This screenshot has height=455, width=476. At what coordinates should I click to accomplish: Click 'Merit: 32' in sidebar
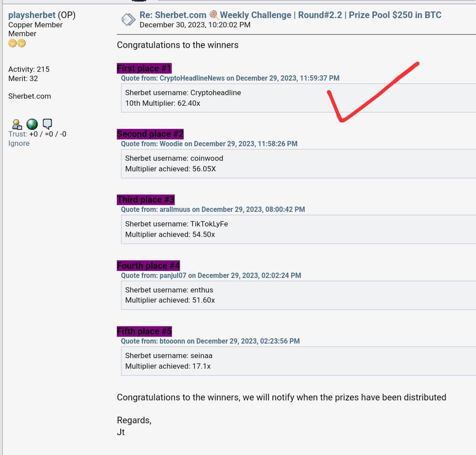point(23,78)
